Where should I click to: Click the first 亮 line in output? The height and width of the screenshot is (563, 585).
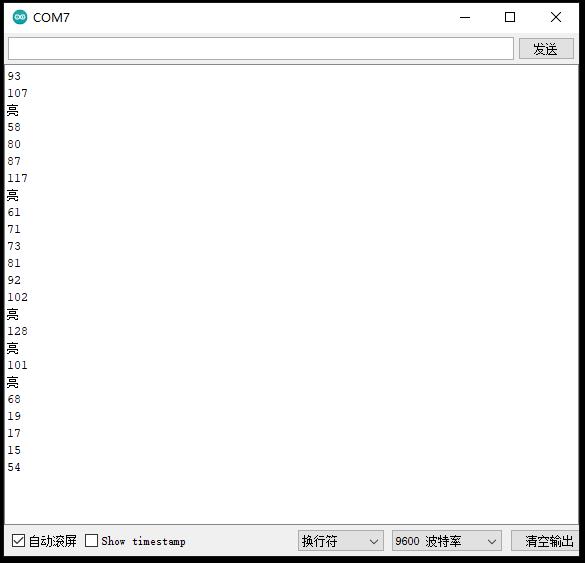[x=12, y=110]
